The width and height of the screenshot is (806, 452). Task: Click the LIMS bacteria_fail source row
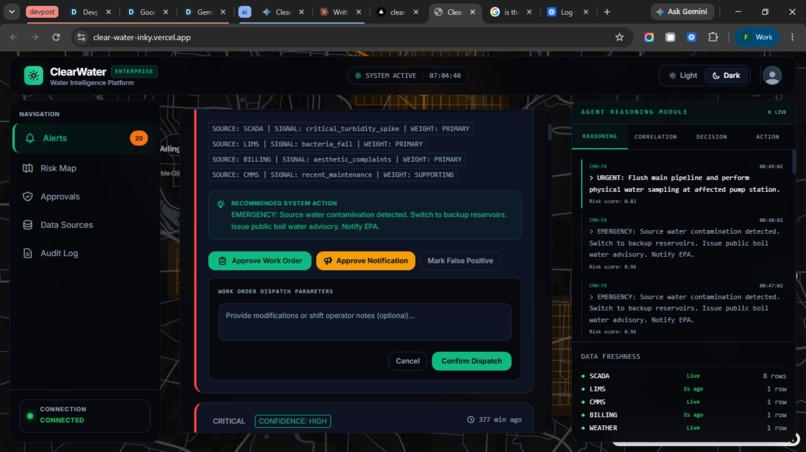pyautogui.click(x=317, y=144)
